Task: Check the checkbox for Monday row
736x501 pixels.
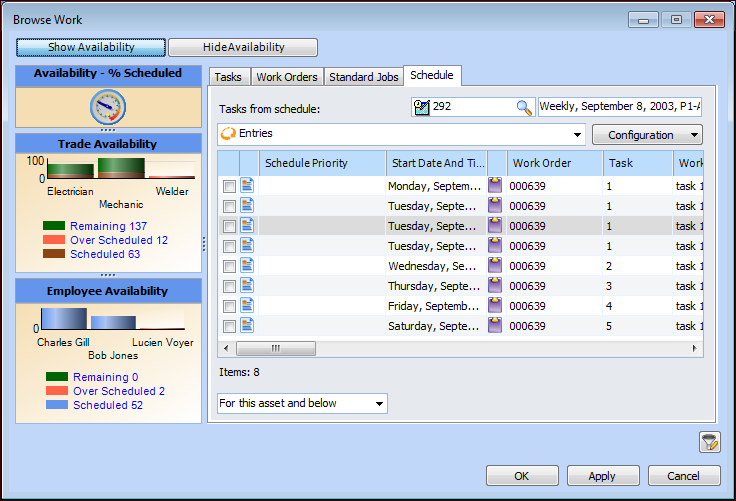Action: (229, 186)
